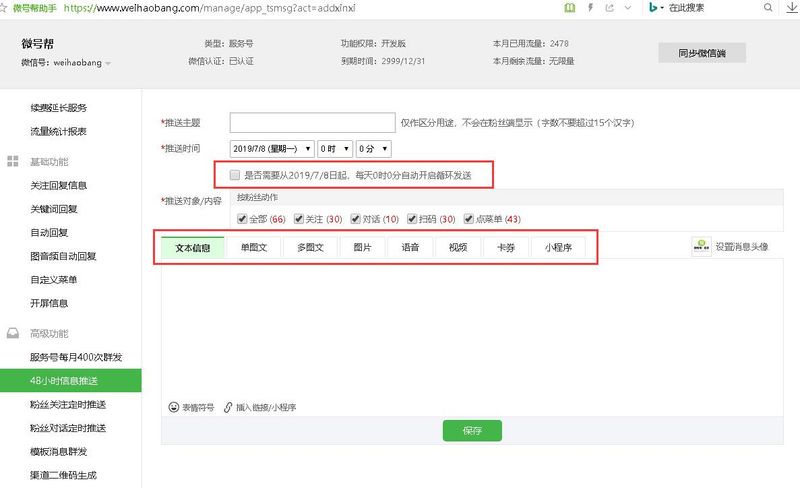Open 开屏信息 menu item
This screenshot has width=800, height=488.
(49, 303)
